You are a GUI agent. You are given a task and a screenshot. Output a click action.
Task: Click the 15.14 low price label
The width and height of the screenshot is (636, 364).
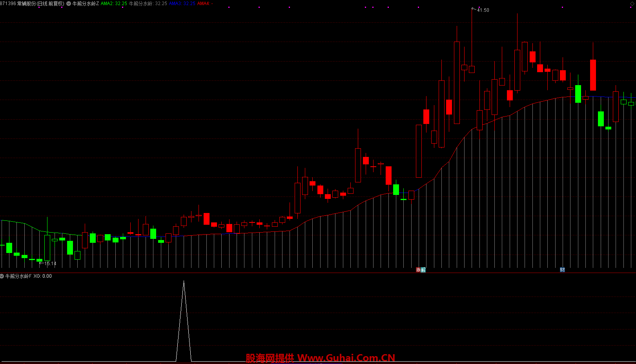pos(50,264)
